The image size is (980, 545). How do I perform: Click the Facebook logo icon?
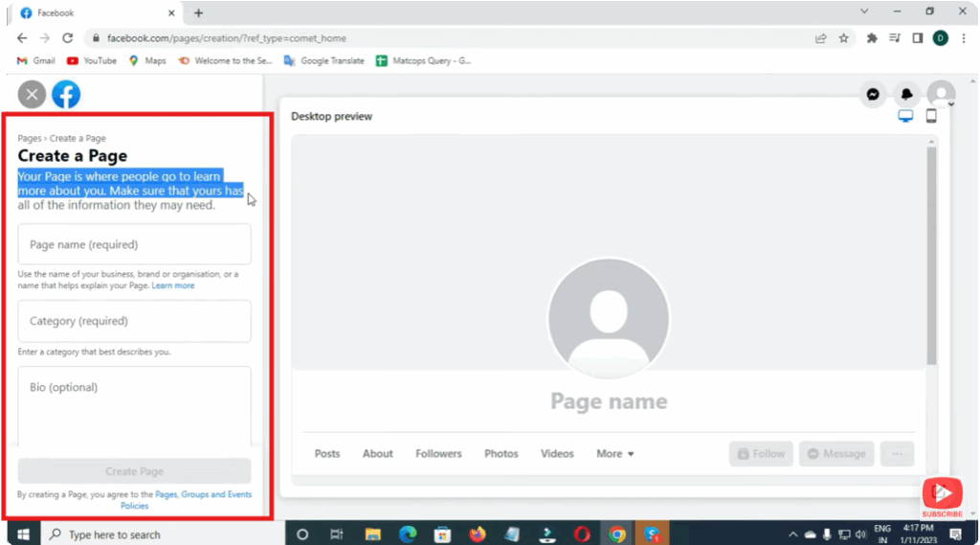click(66, 94)
